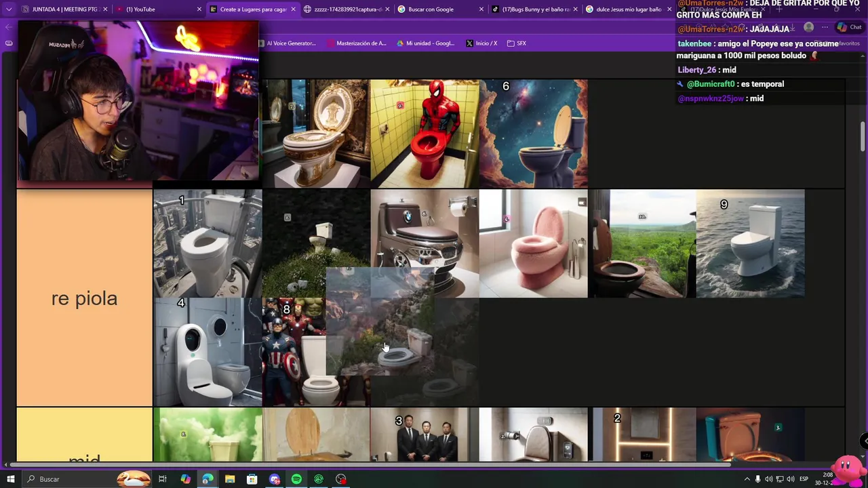Click the 're piola' tier label
Viewport: 868px width, 488px height.
tap(85, 298)
